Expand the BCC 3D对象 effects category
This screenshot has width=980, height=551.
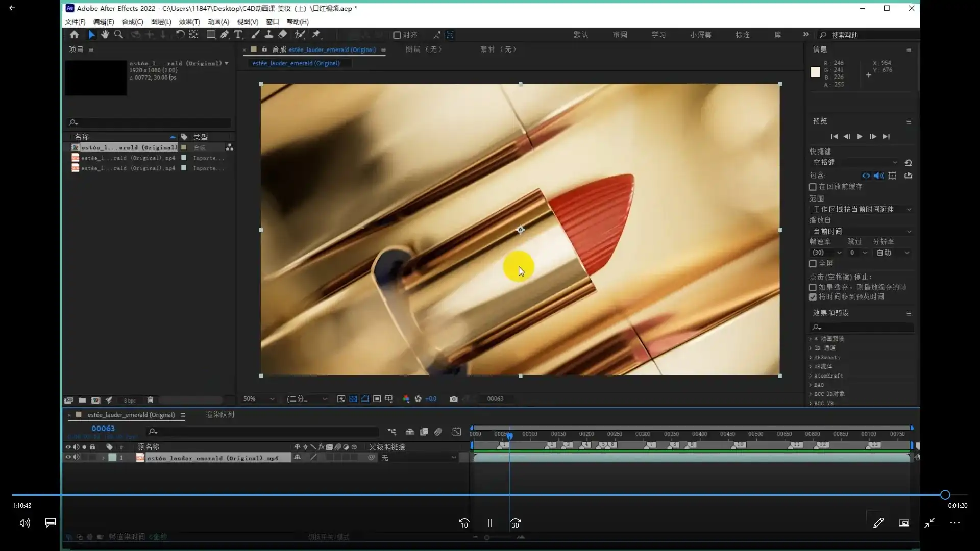(811, 394)
